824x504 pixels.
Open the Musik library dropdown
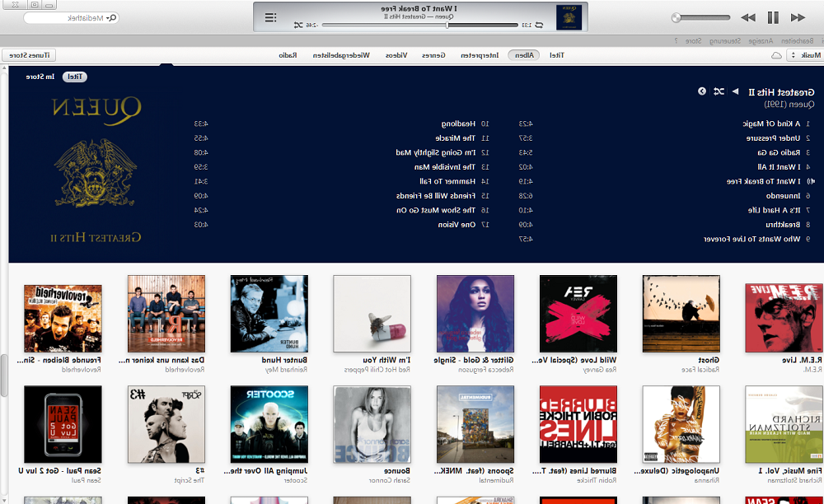click(x=804, y=55)
